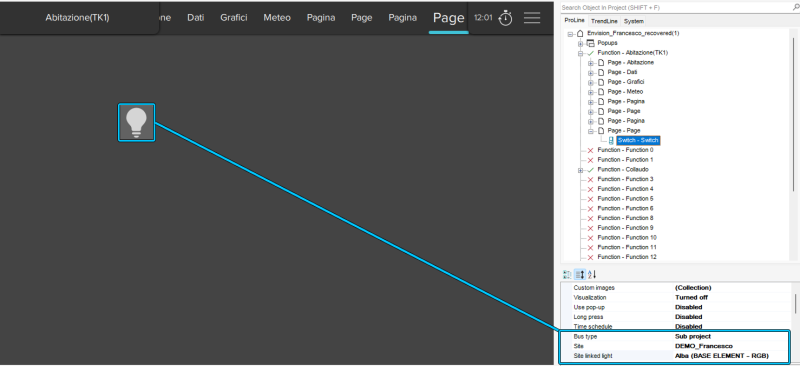The image size is (800, 366).
Task: Click page icon of Page - Dati
Action: click(x=601, y=72)
